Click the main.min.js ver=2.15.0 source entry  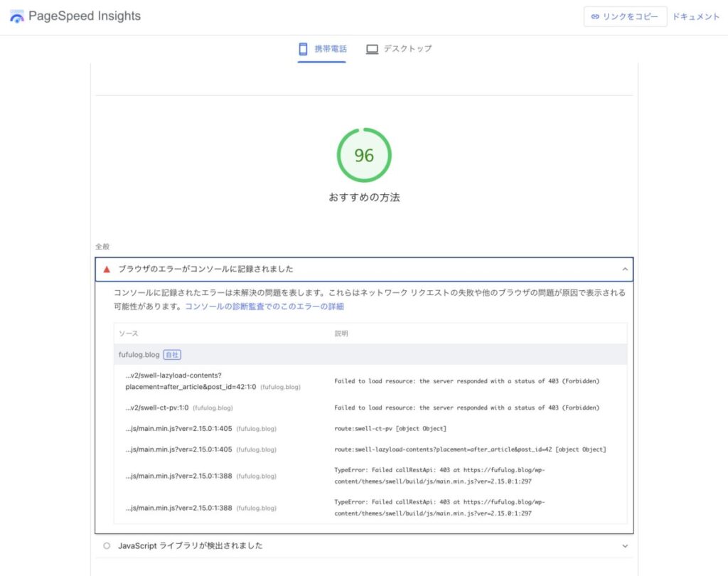(179, 428)
